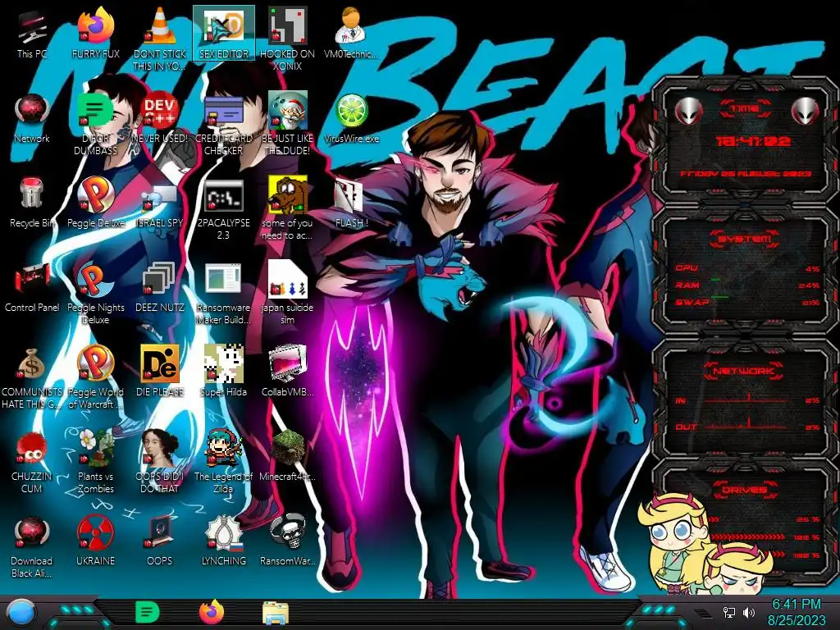The width and height of the screenshot is (840, 630).
Task: Select the OOPS DID I DO THAT portrait icon
Action: (159, 462)
